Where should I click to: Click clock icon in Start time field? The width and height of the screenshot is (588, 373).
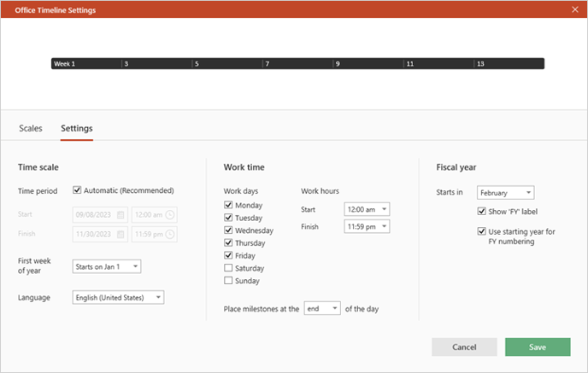tap(170, 214)
